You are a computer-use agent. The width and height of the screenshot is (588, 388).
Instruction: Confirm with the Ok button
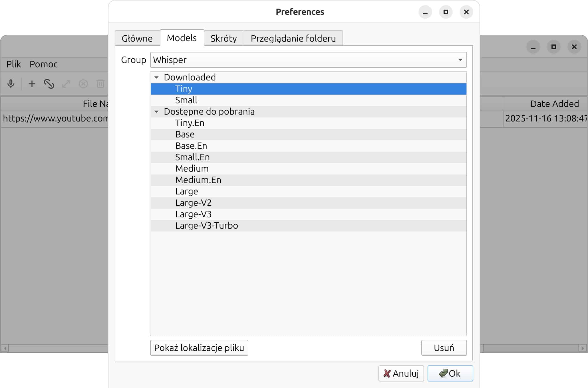pyautogui.click(x=450, y=373)
